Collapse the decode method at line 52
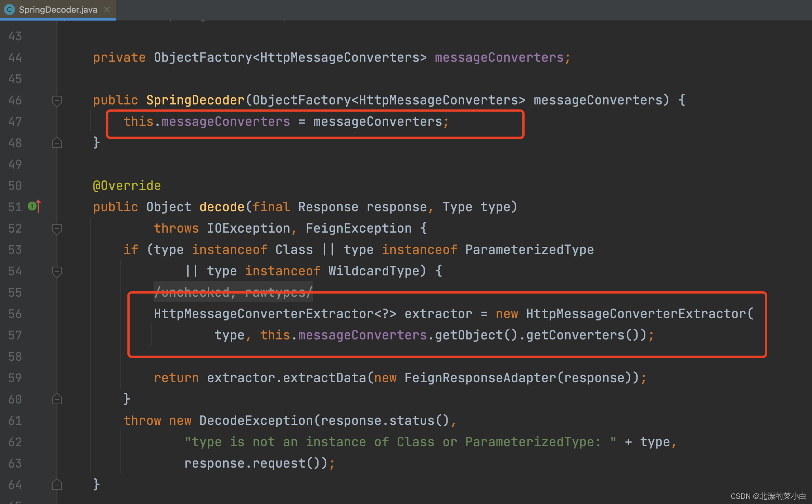The height and width of the screenshot is (504, 812). click(x=57, y=228)
